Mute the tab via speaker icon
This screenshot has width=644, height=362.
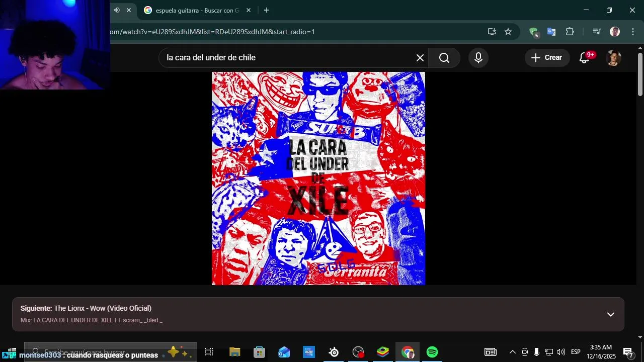[x=117, y=10]
